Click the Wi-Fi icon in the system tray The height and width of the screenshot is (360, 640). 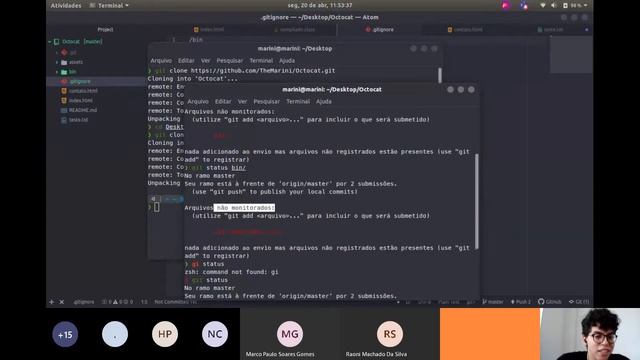coord(543,5)
